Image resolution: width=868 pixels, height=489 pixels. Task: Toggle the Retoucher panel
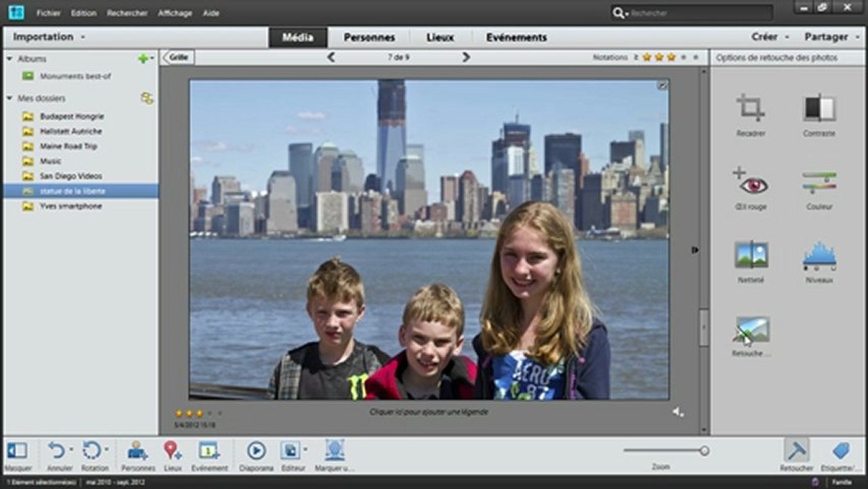coord(796,450)
